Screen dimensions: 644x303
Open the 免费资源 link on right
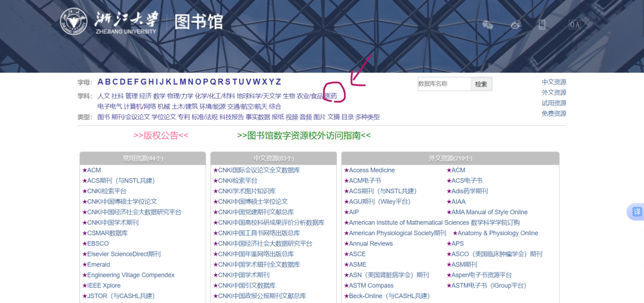pos(554,113)
